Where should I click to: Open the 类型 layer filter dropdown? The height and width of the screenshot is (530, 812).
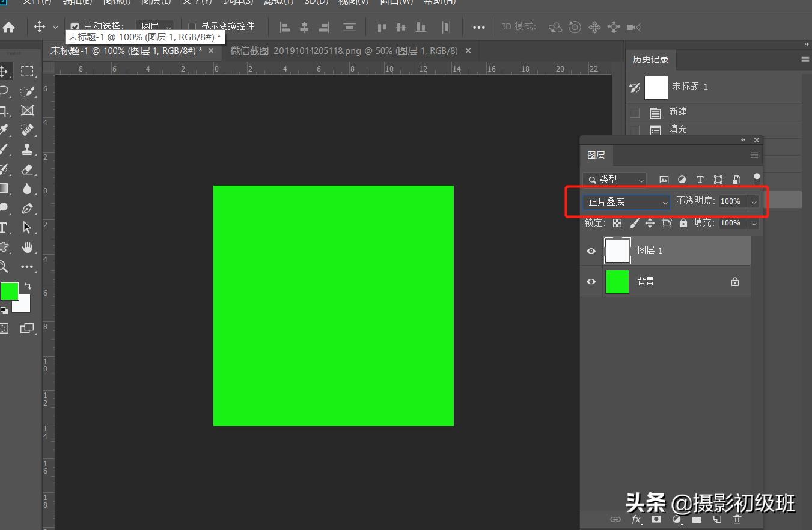coord(614,180)
